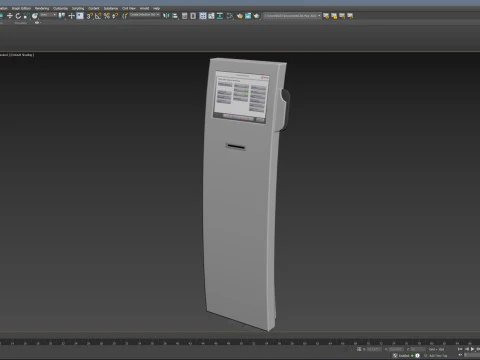Image resolution: width=480 pixels, height=360 pixels.
Task: Click the Select and Manipulate crosshair icon
Action: pos(71,16)
